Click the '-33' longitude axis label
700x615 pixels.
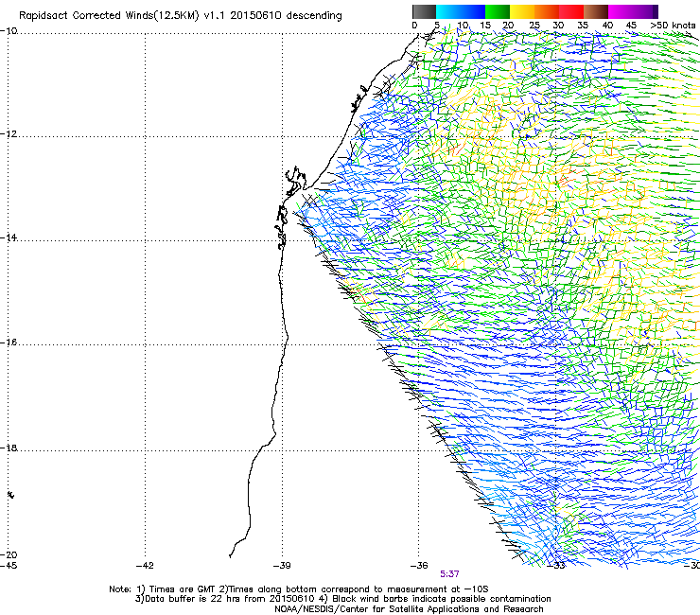[556, 566]
